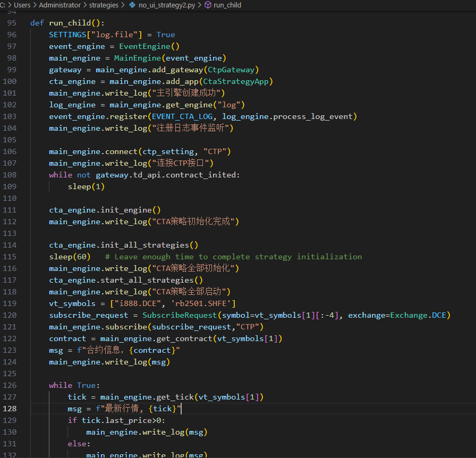The width and height of the screenshot is (476, 458).
Task: Click the f-string "最新行情，{tick}" on line 128
Action: coord(139,409)
